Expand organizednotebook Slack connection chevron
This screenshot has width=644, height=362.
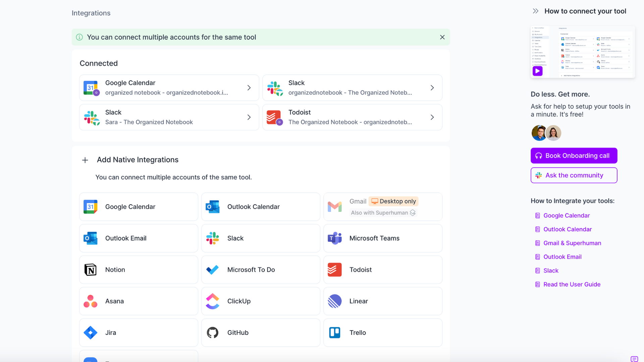coord(432,88)
